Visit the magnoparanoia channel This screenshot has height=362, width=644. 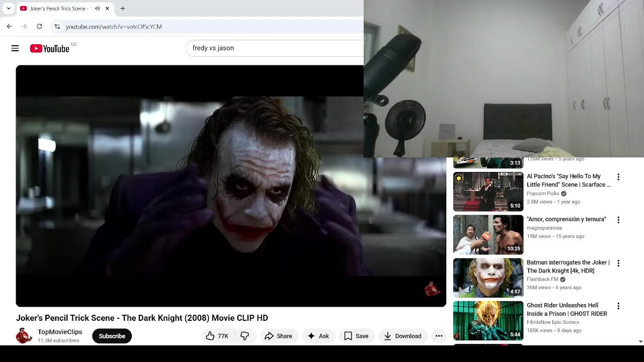point(544,228)
